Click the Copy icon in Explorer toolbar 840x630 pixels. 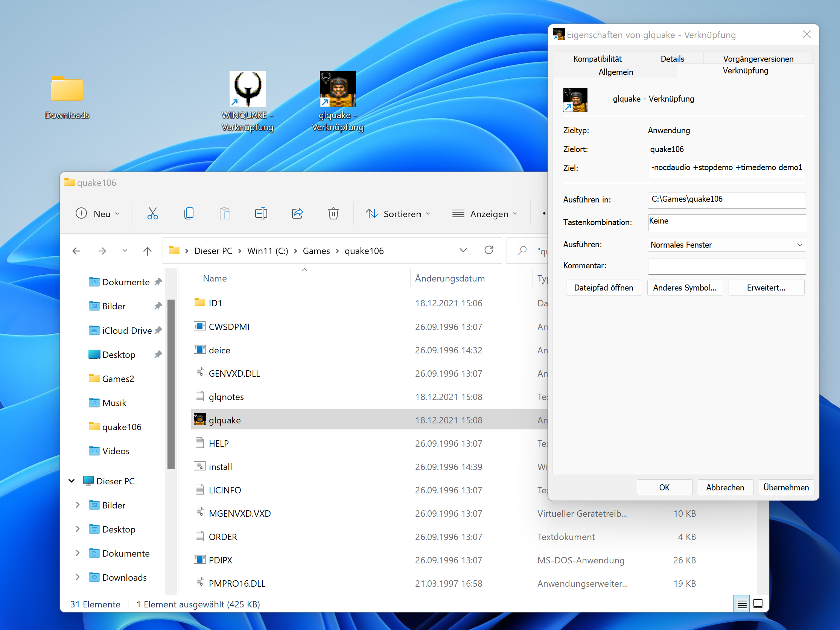pos(189,214)
